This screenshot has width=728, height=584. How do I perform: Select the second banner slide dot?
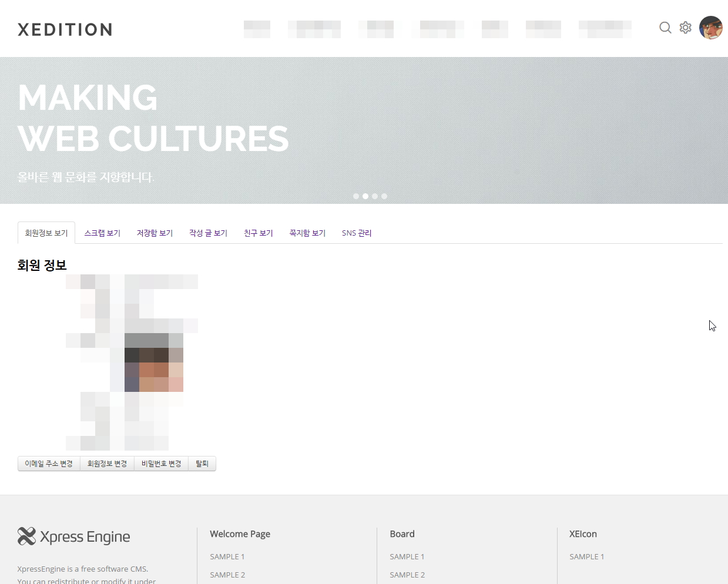(365, 196)
